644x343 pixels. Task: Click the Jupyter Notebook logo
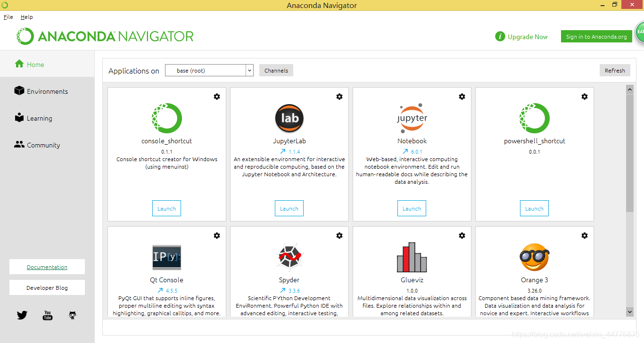[x=412, y=118]
